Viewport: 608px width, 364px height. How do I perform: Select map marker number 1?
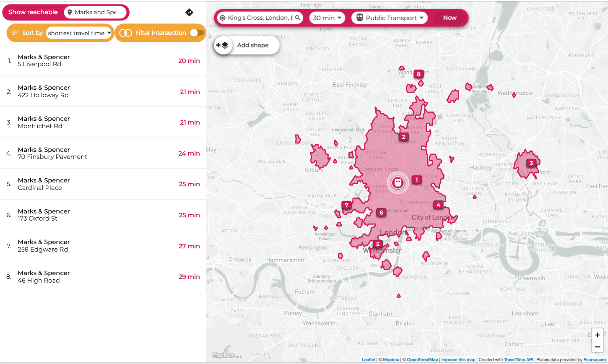tap(416, 180)
